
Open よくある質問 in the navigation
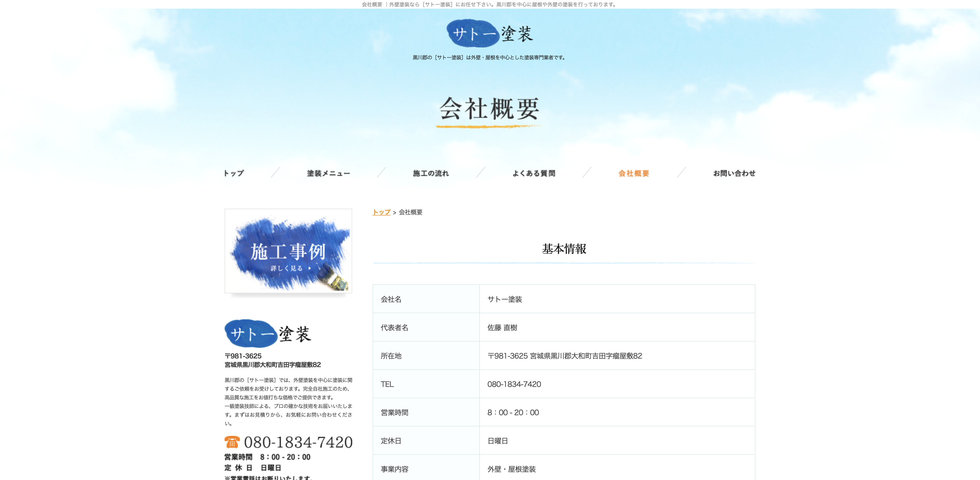[534, 173]
